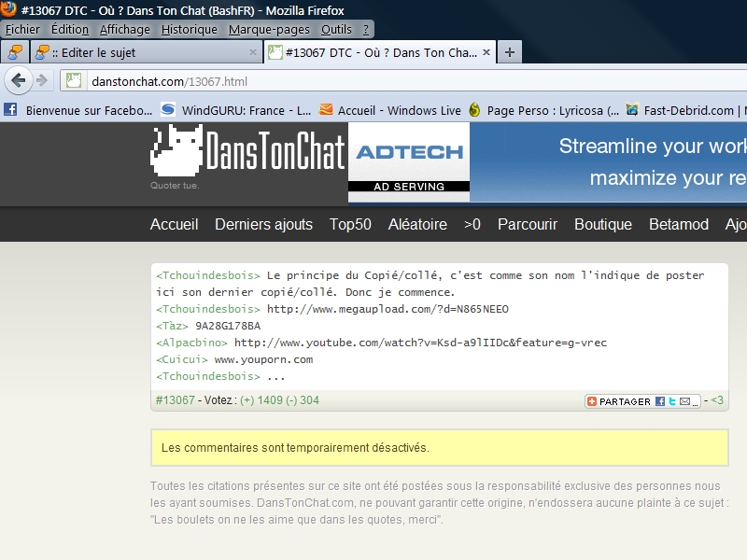
Task: Open the Outils menu
Action: tap(336, 30)
